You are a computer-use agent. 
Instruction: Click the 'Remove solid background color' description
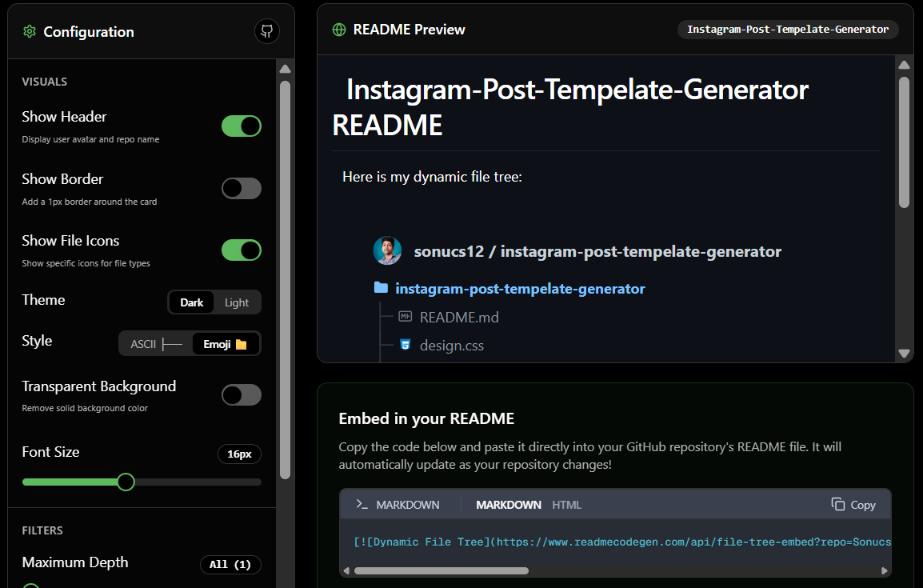(x=85, y=408)
